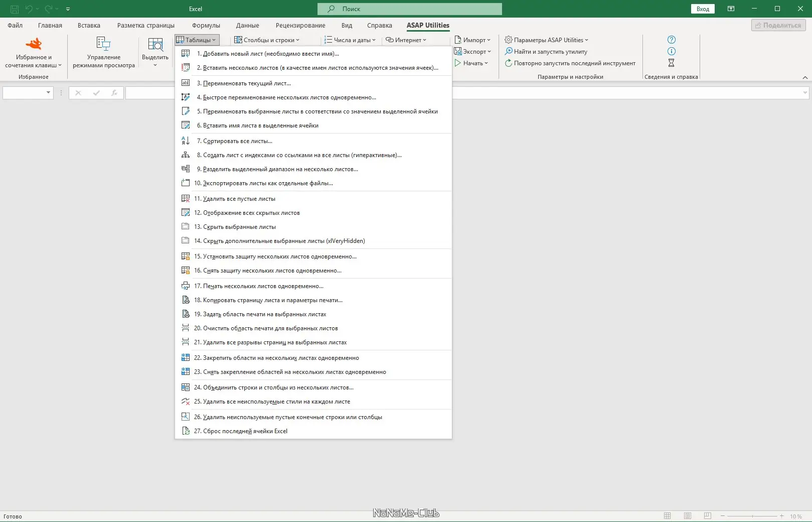Viewport: 812px width, 522px height.
Task: Open the Столбцы и строки dropdown
Action: [267, 40]
